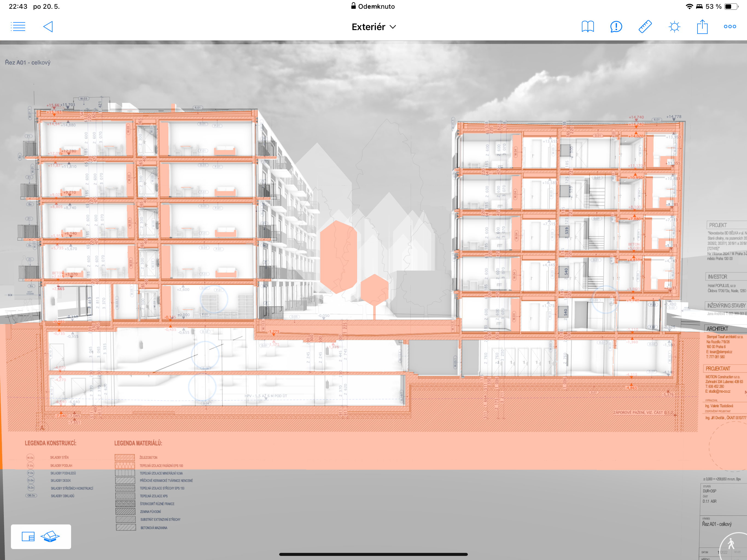The height and width of the screenshot is (560, 747).
Task: Open the navigation list menu icon
Action: tap(18, 27)
